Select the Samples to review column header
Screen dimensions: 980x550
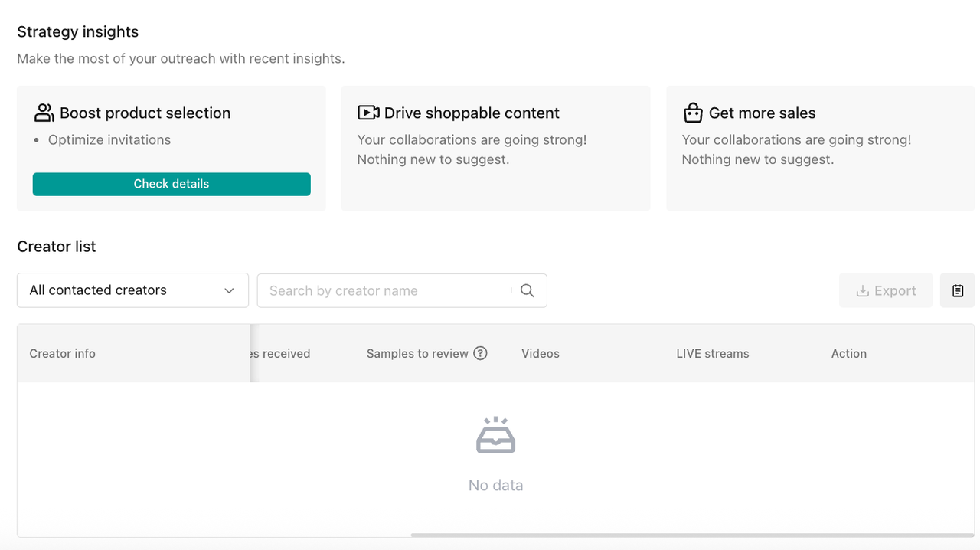417,354
